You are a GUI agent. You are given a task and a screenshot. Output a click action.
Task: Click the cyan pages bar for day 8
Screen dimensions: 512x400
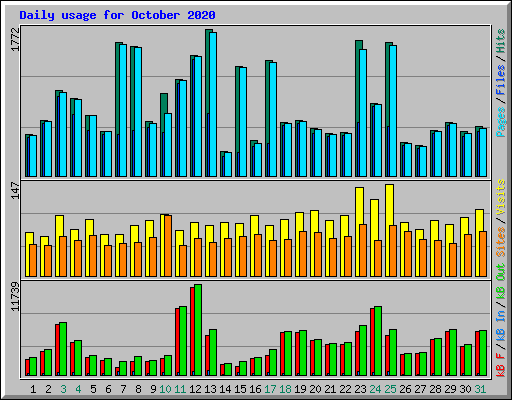point(138,112)
